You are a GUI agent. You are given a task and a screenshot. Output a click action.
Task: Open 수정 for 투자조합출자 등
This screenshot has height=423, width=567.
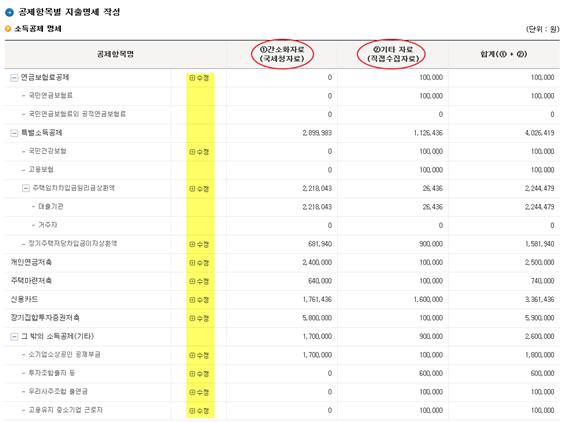coord(199,374)
